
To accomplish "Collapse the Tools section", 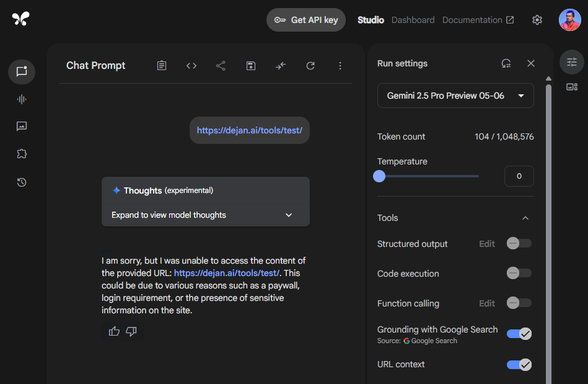I will (x=525, y=218).
